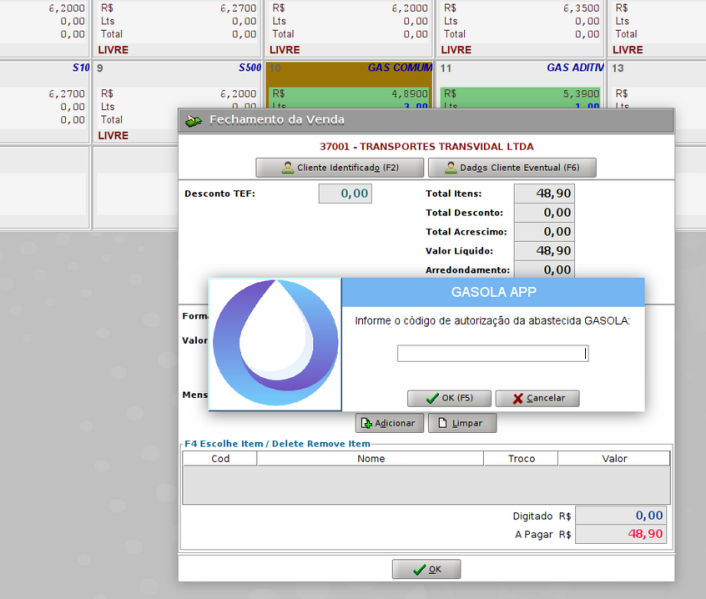Click the Valor Líquido value box
Viewport: 706px width, 599px height.
(543, 251)
